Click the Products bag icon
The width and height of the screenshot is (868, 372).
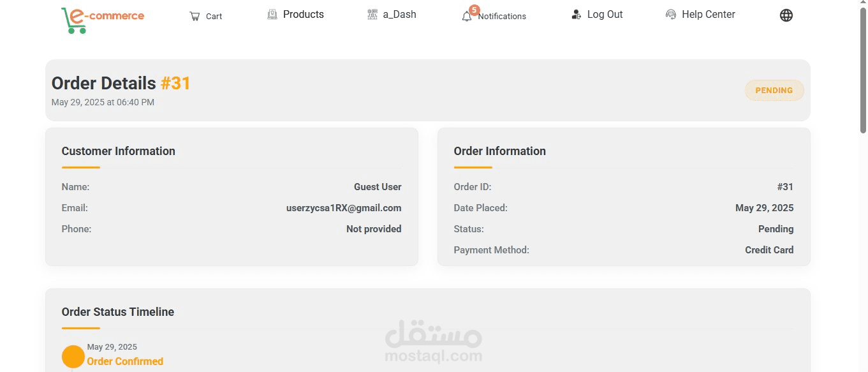[272, 14]
